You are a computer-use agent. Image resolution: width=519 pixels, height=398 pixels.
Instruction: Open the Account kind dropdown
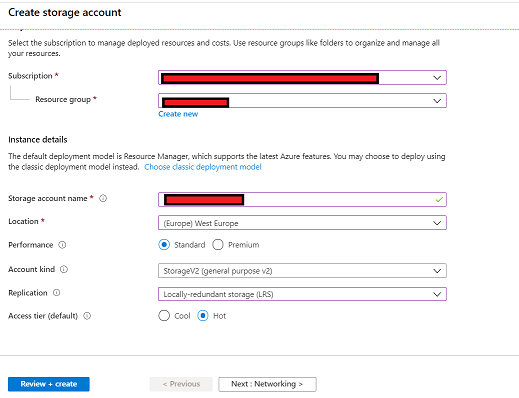[302, 271]
